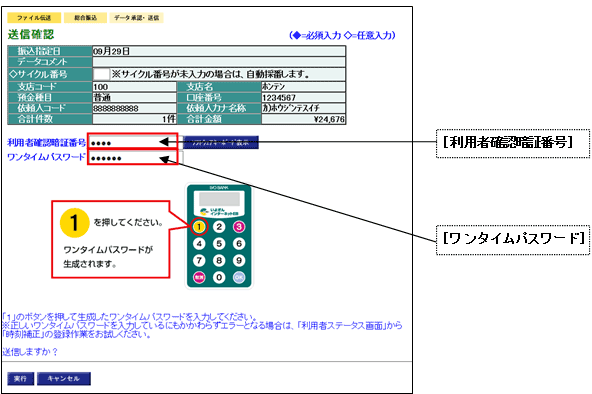The image size is (592, 394).
Task: Select the 総合振込 breadcrumb tab
Action: 85,18
